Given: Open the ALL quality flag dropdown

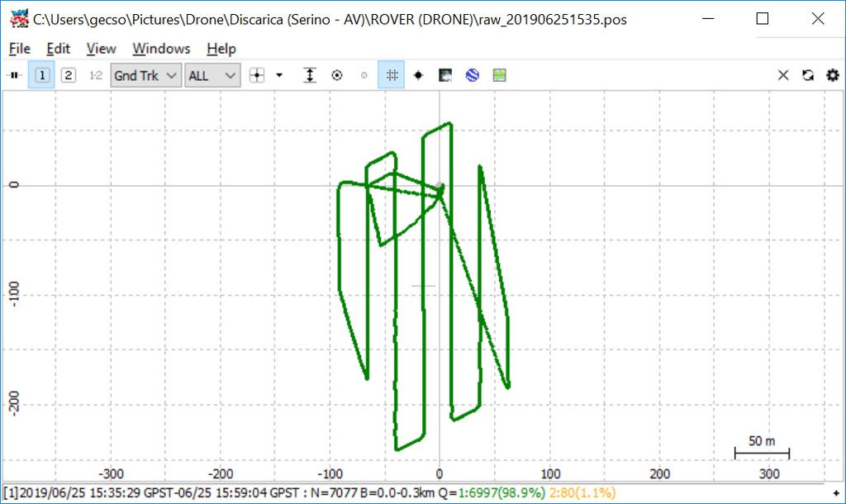Looking at the screenshot, I should (212, 75).
